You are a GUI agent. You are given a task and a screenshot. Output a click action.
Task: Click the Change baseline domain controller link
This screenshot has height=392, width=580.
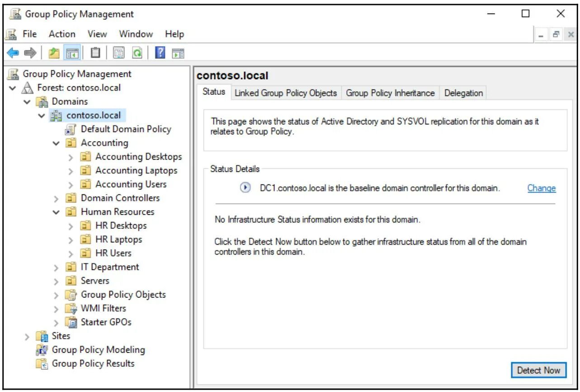(x=542, y=188)
